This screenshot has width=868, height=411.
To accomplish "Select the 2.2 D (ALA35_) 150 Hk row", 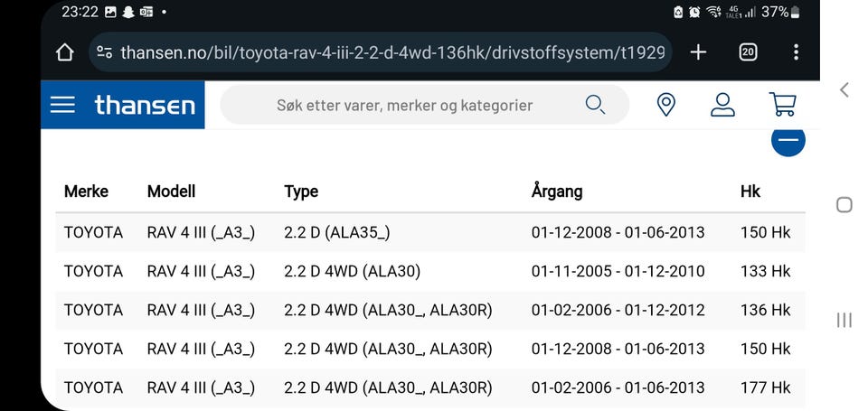I will pos(430,232).
